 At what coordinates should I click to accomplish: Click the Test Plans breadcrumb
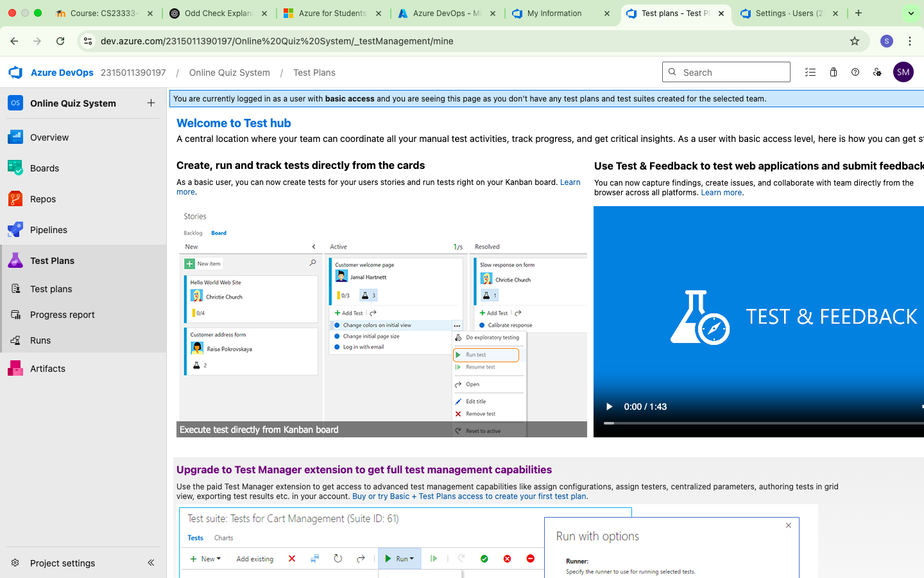point(314,73)
